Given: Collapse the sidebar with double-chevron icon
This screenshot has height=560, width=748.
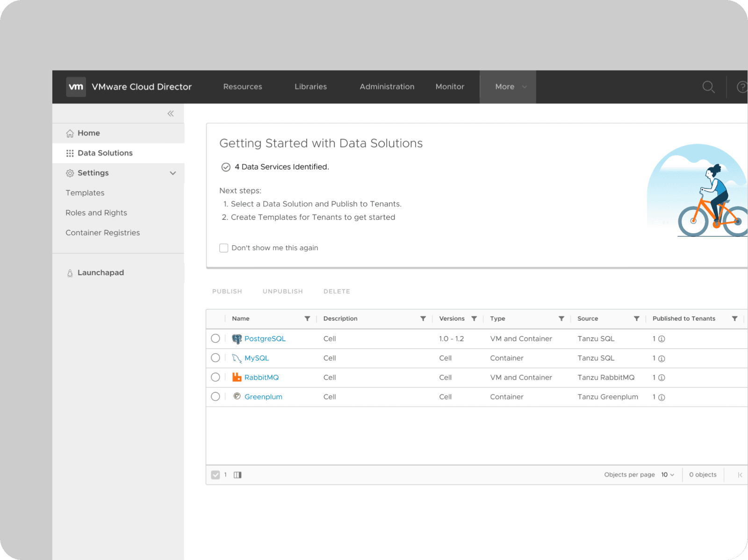Looking at the screenshot, I should click(171, 114).
